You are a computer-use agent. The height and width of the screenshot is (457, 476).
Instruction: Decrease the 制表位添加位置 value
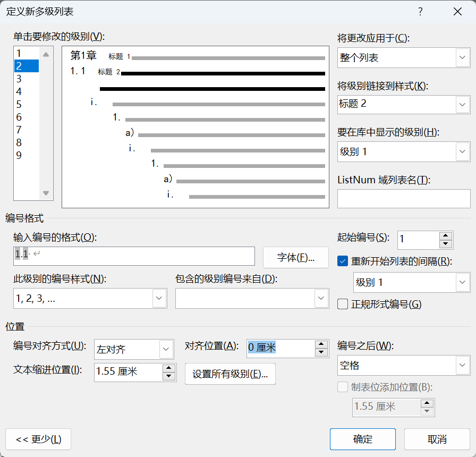tap(427, 411)
